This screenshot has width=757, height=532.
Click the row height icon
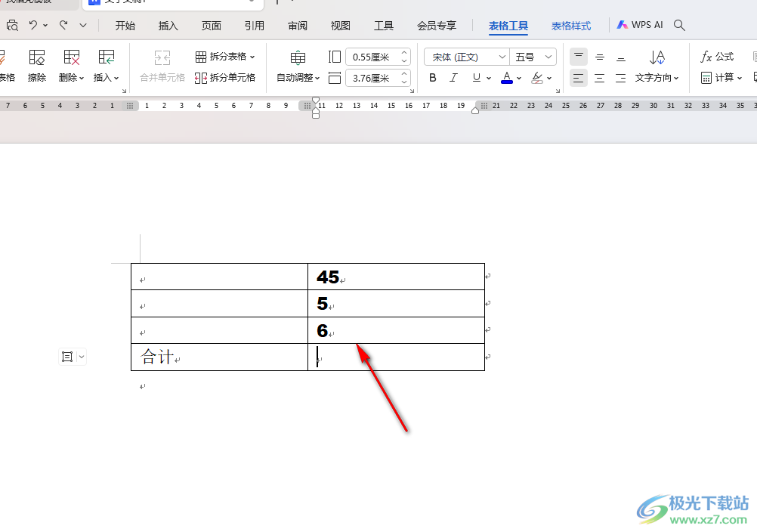(x=335, y=57)
